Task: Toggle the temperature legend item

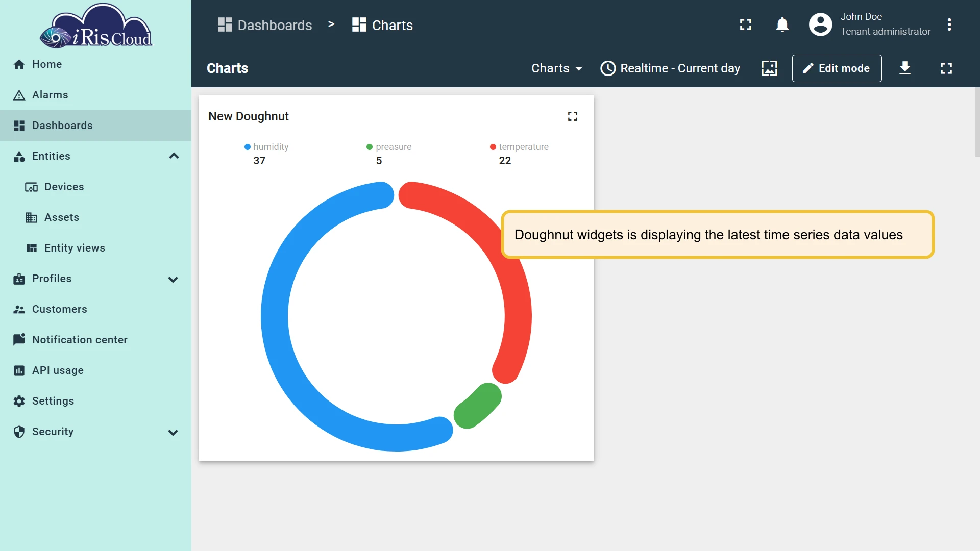Action: 519,147
